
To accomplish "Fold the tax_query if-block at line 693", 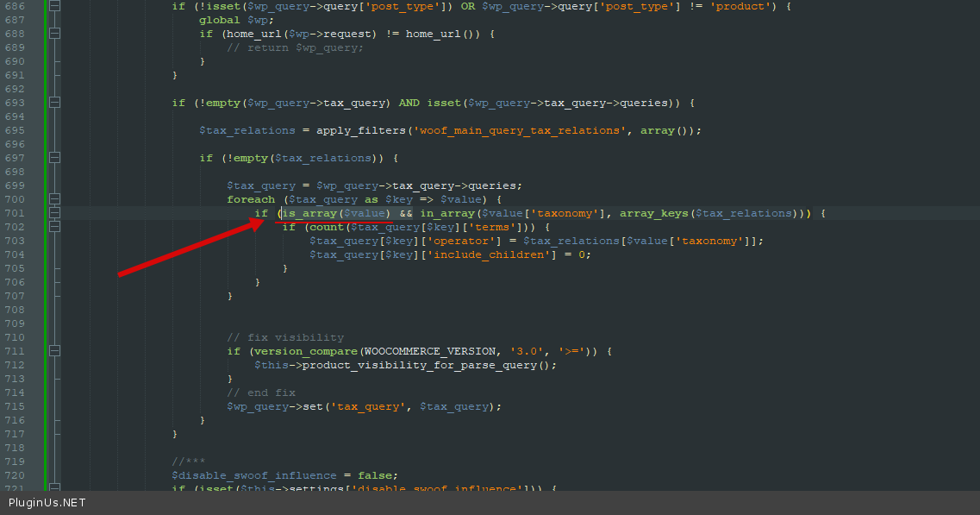I will click(x=55, y=103).
